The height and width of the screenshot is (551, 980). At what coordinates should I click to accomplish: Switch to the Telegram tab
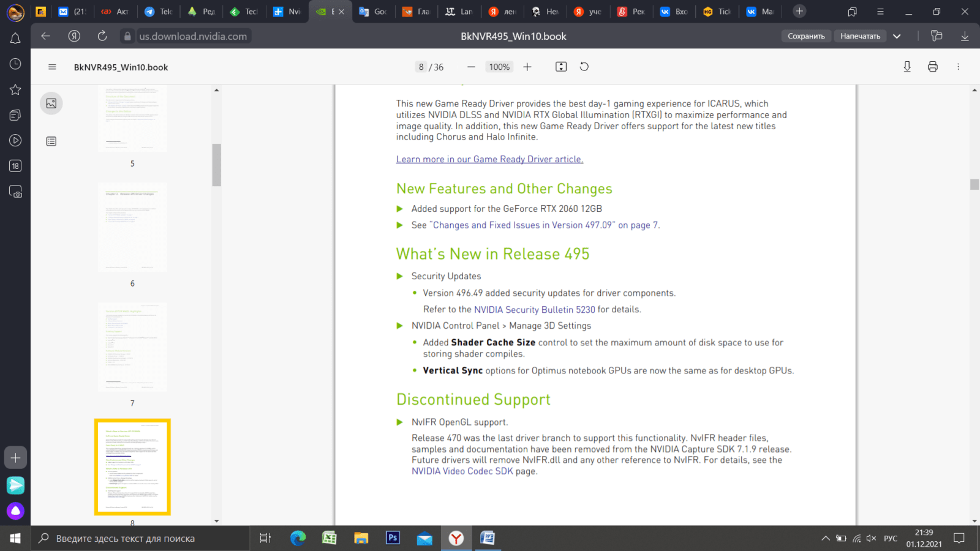[x=158, y=12]
